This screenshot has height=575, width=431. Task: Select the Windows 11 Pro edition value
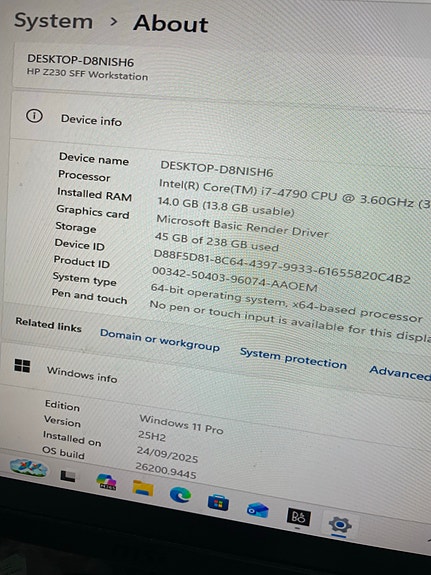181,424
